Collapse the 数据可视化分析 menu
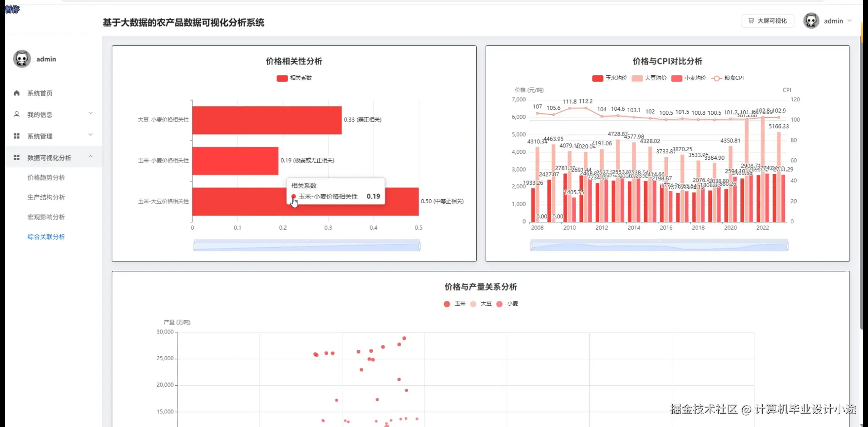This screenshot has height=427, width=868. point(49,157)
